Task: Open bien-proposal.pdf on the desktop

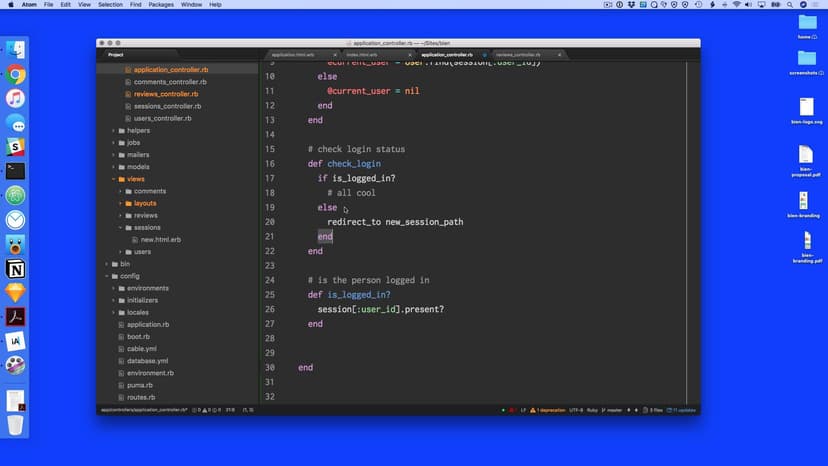Action: click(x=805, y=158)
